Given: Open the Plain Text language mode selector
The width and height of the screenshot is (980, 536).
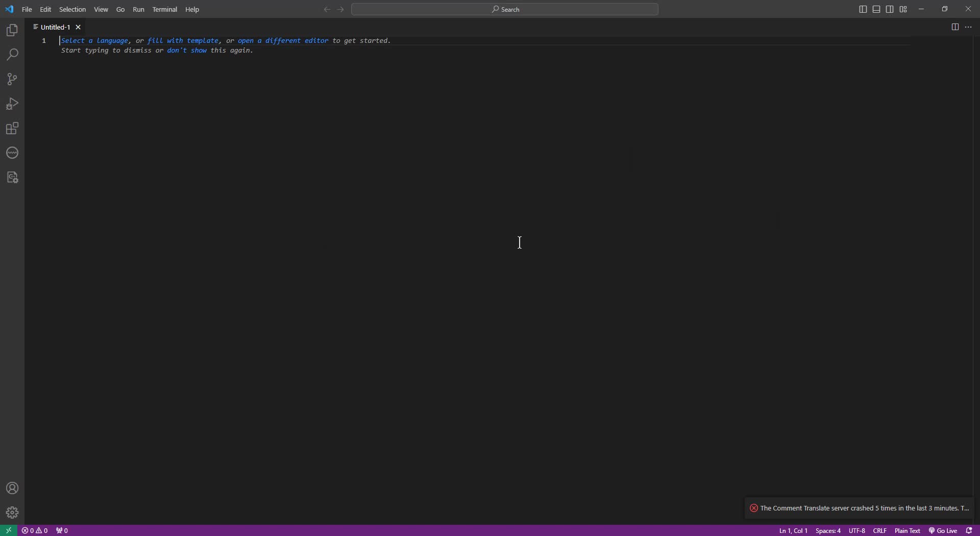Looking at the screenshot, I should pos(907,531).
